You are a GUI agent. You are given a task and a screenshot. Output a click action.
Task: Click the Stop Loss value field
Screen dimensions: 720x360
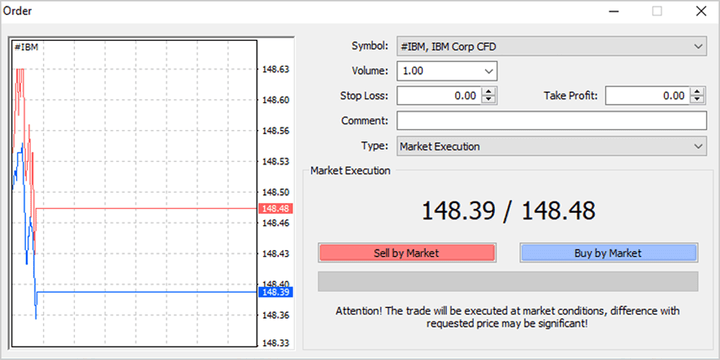(439, 96)
